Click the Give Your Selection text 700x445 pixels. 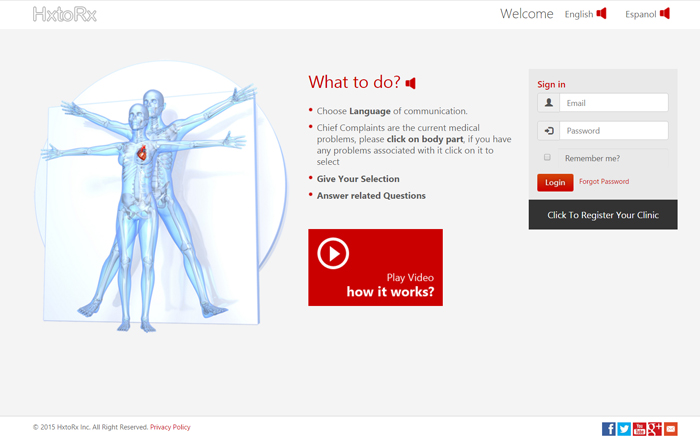pyautogui.click(x=358, y=179)
